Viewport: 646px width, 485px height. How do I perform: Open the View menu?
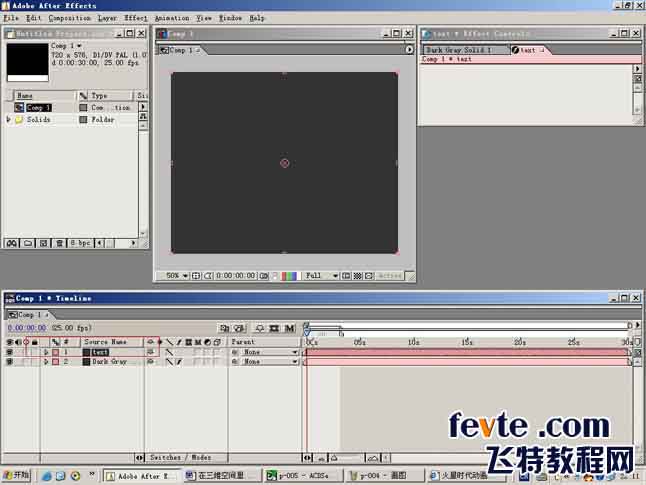tap(204, 18)
